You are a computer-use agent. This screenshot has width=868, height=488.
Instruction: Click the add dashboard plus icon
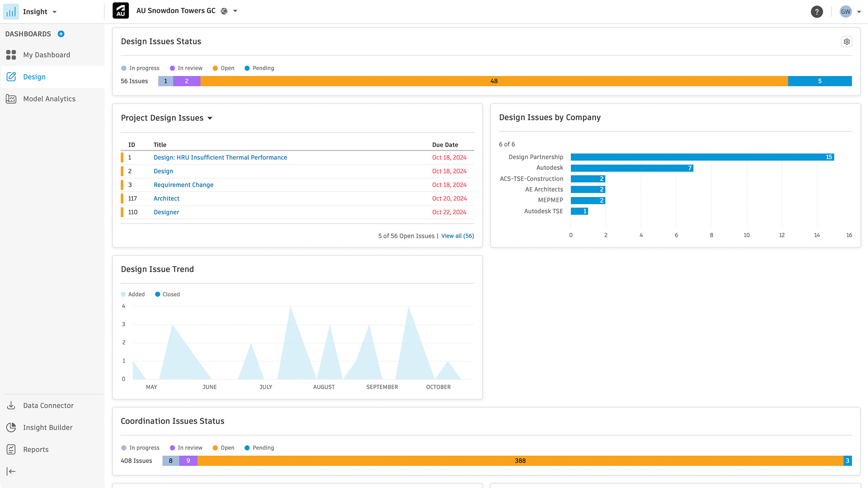pyautogui.click(x=61, y=34)
